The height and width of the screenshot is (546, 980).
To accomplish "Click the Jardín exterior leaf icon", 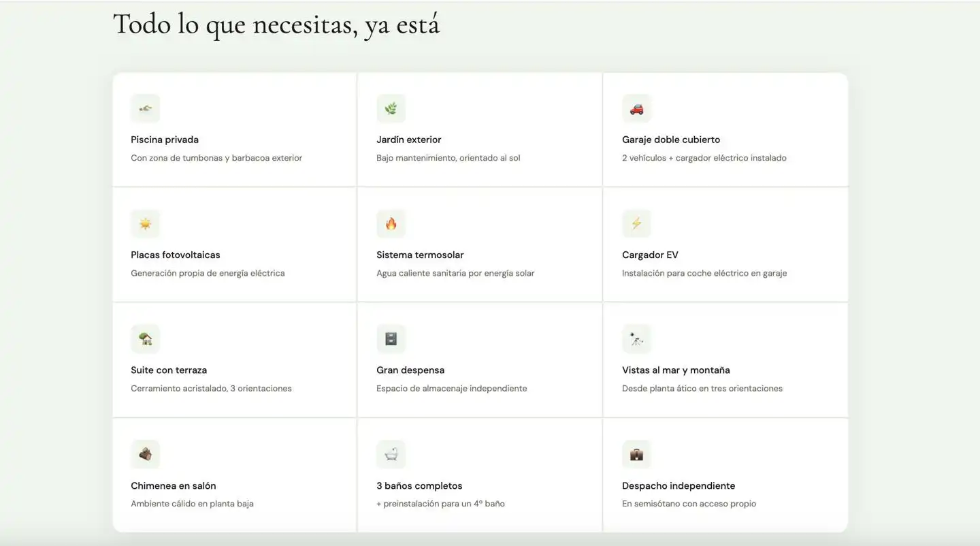I will pos(391,108).
